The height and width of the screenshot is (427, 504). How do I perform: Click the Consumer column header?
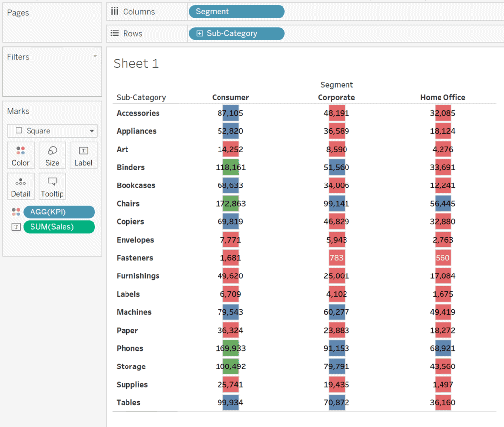click(230, 97)
